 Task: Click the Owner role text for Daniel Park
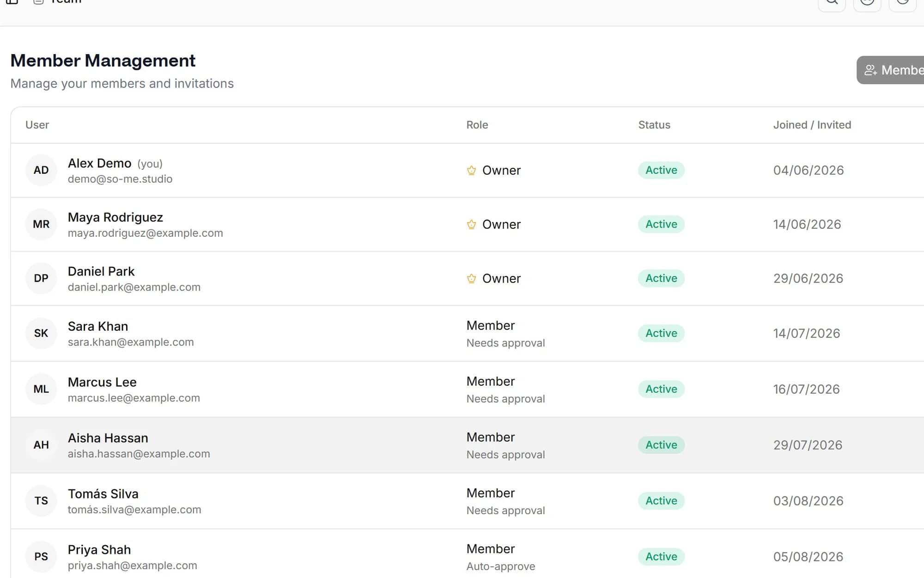tap(501, 278)
